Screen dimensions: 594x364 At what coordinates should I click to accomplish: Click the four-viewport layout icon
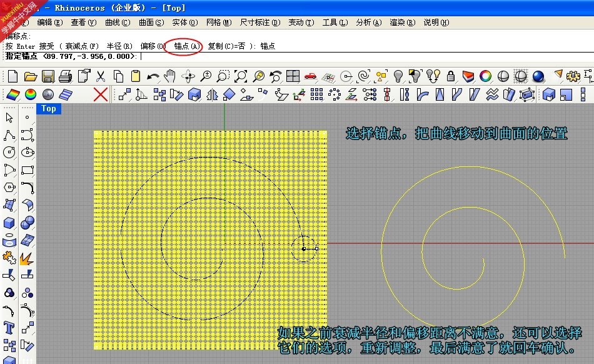(293, 76)
